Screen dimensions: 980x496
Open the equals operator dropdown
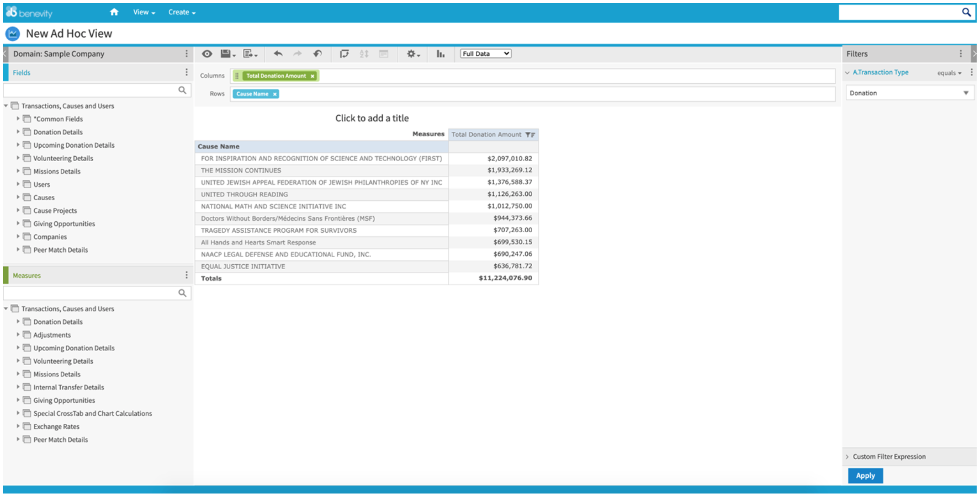[x=949, y=73]
